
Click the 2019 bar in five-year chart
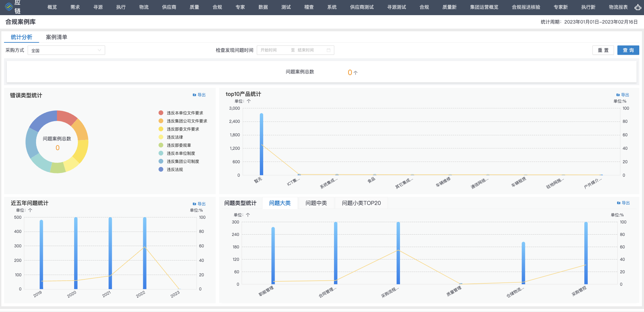tap(41, 254)
